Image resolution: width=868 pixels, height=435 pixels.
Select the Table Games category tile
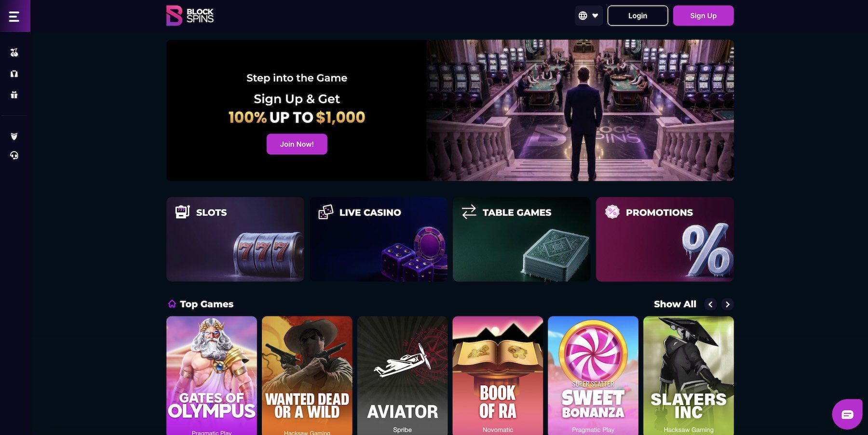point(522,239)
